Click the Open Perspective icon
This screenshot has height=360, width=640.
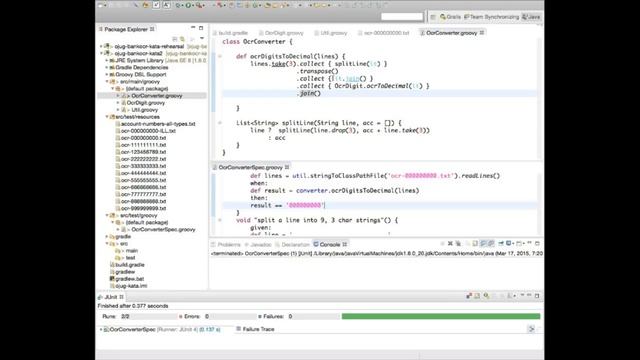coord(433,17)
